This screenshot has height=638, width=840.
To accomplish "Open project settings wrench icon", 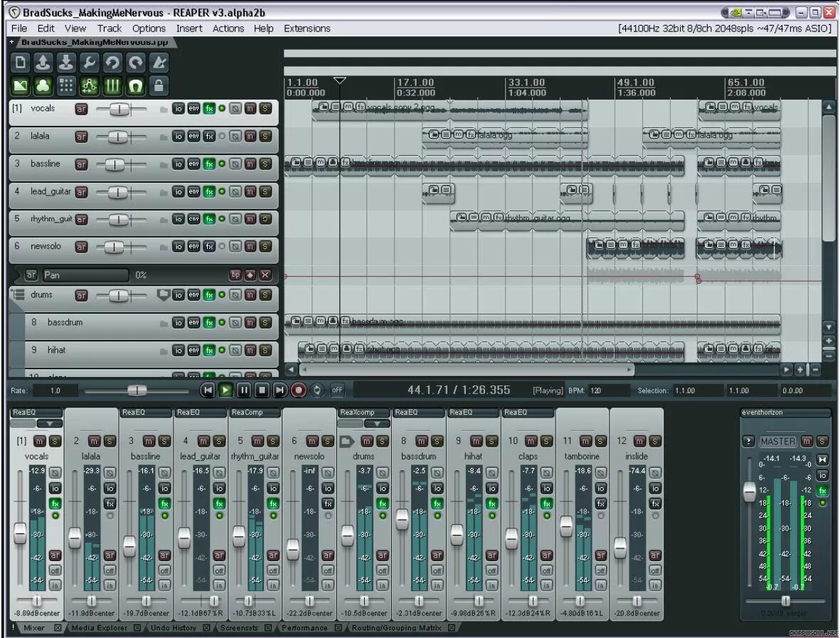I will 89,63.
